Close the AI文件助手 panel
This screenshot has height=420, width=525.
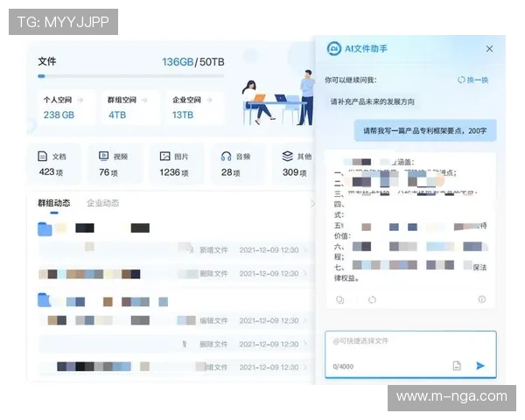click(489, 49)
